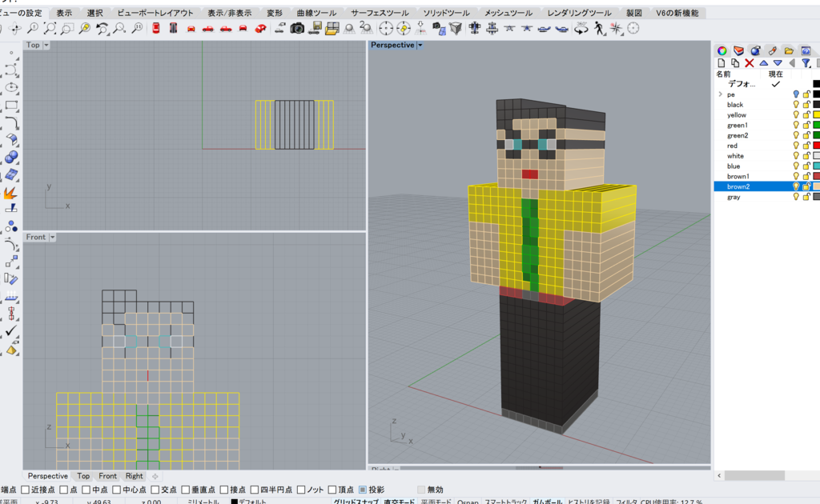
Task: Toggle 直交モード in status bar
Action: [x=399, y=501]
